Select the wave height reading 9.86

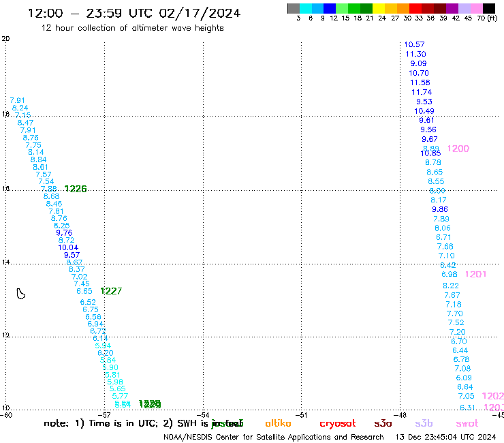[440, 209]
